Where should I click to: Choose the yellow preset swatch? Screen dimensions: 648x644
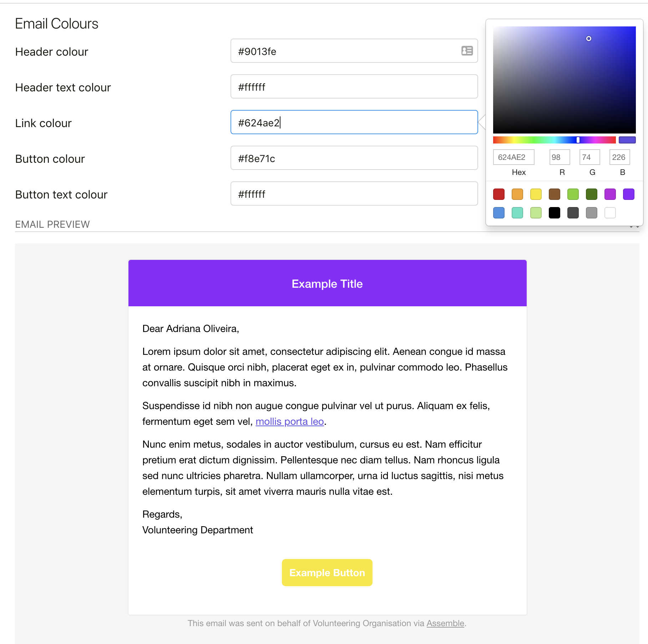point(536,194)
